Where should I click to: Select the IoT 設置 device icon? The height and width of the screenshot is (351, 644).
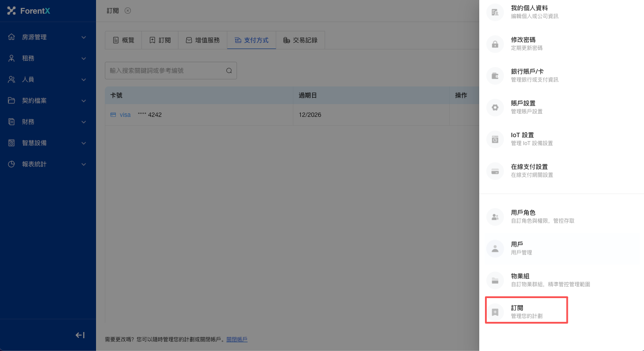pyautogui.click(x=495, y=139)
